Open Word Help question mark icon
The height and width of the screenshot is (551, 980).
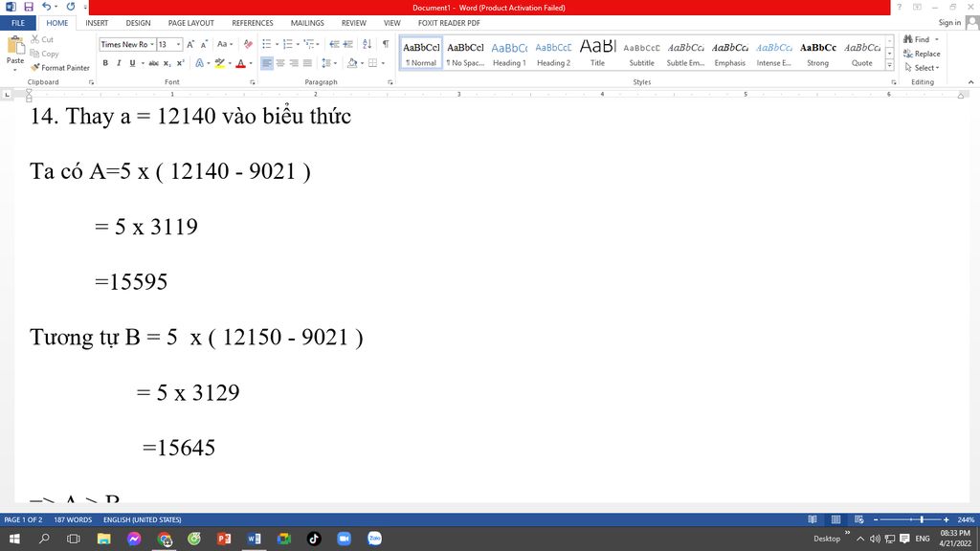(899, 7)
